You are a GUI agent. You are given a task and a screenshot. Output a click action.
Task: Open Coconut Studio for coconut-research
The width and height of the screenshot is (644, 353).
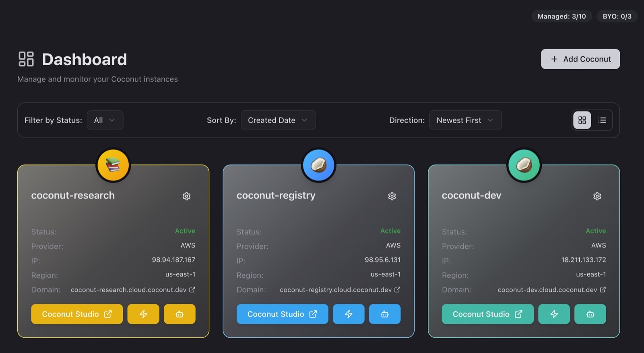point(77,314)
